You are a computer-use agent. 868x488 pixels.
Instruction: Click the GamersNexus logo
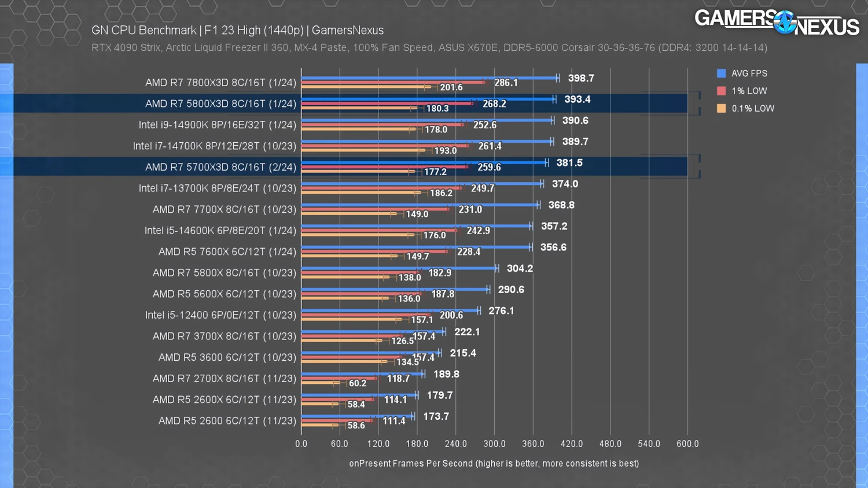point(777,23)
